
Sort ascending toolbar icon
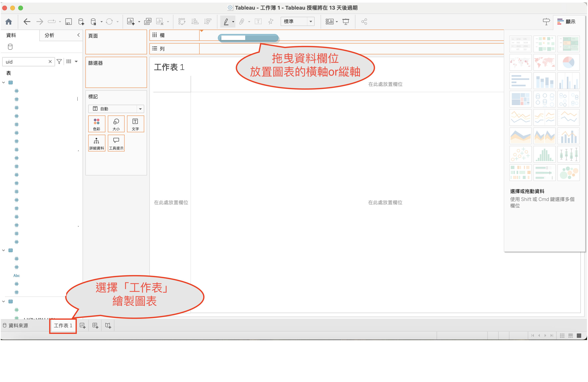[x=195, y=22]
